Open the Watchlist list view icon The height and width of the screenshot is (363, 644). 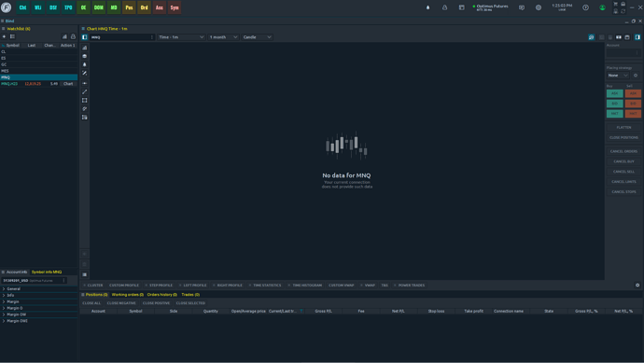coord(12,36)
